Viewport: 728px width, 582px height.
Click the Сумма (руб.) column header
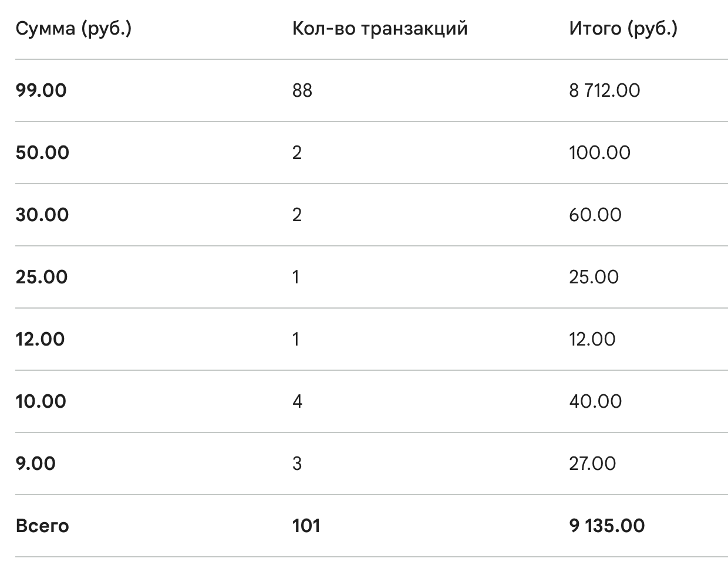pyautogui.click(x=73, y=29)
